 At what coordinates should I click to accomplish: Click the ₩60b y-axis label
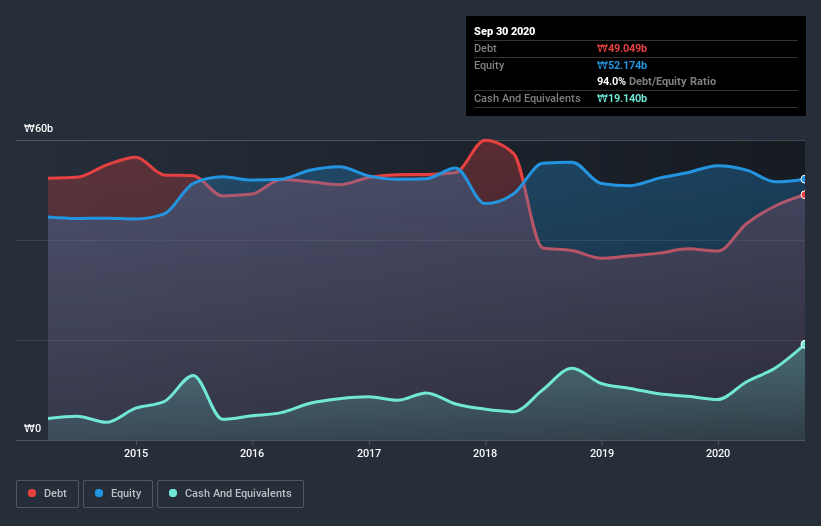[x=39, y=128]
